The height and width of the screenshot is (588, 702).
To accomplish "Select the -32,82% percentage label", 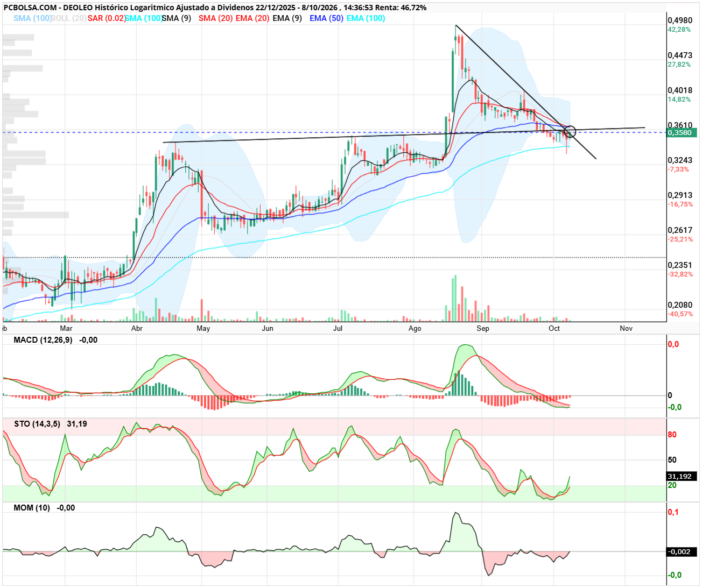I will click(x=680, y=274).
